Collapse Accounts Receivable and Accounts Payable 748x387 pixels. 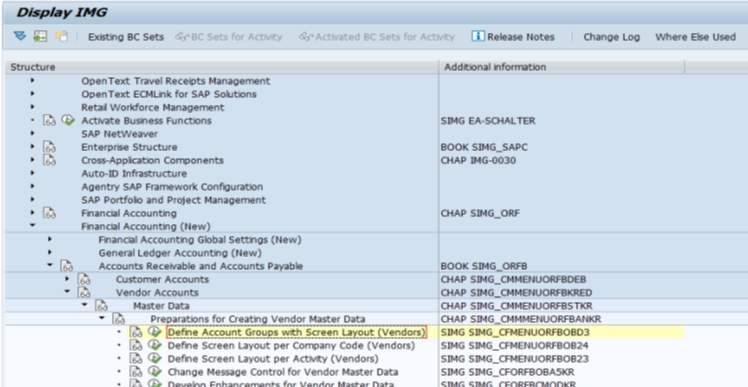click(x=50, y=265)
